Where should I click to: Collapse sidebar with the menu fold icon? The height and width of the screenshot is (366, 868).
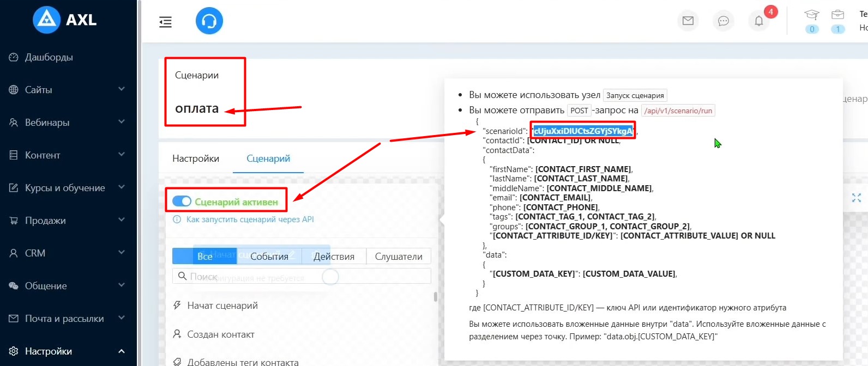point(165,22)
